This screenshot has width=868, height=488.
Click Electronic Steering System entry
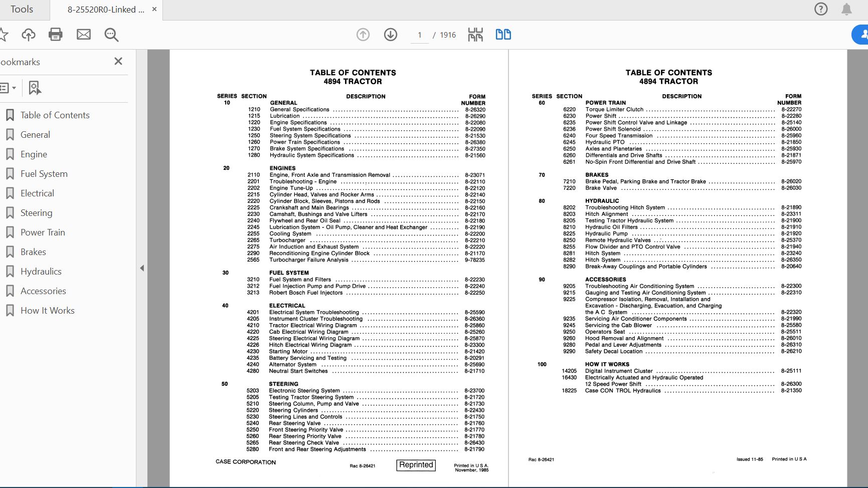[x=304, y=390]
